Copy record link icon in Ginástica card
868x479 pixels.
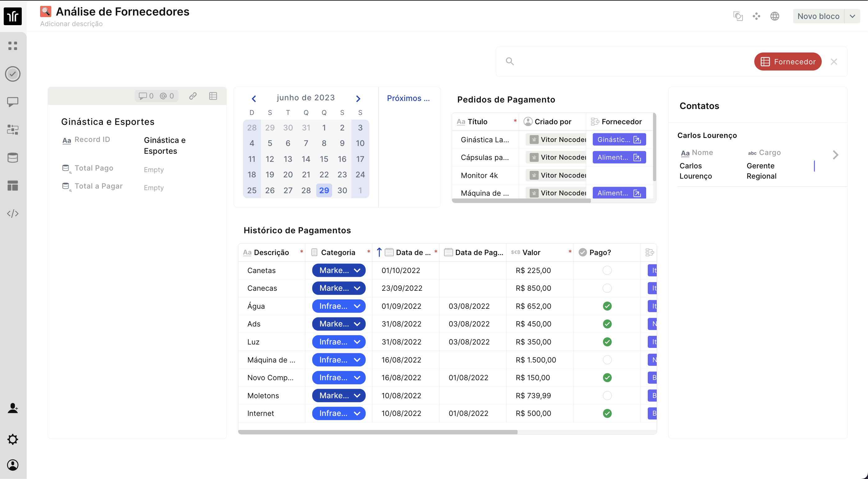193,96
